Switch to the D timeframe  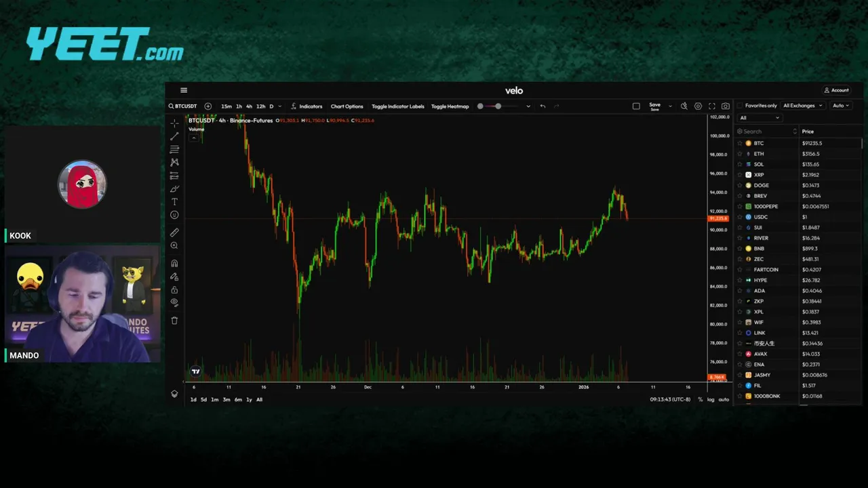click(x=271, y=106)
